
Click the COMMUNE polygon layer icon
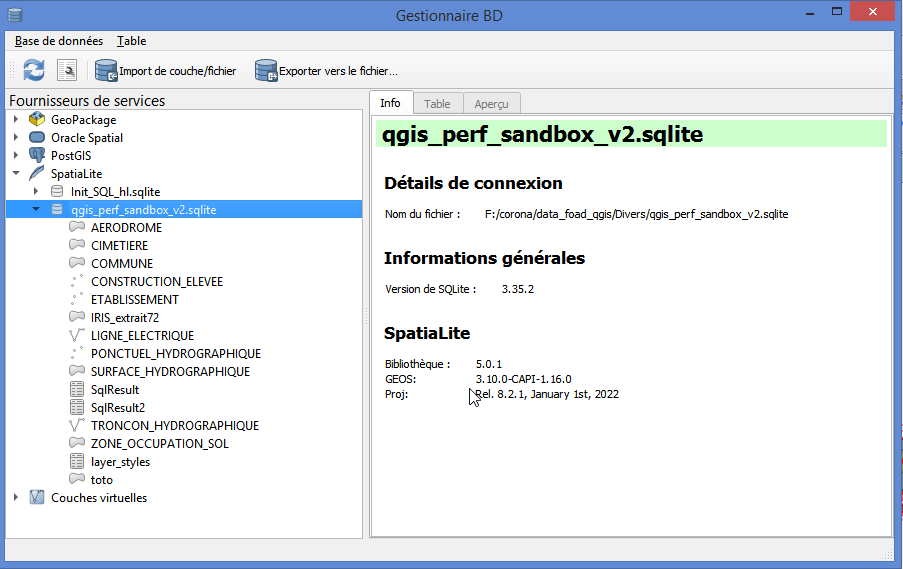pyautogui.click(x=77, y=263)
